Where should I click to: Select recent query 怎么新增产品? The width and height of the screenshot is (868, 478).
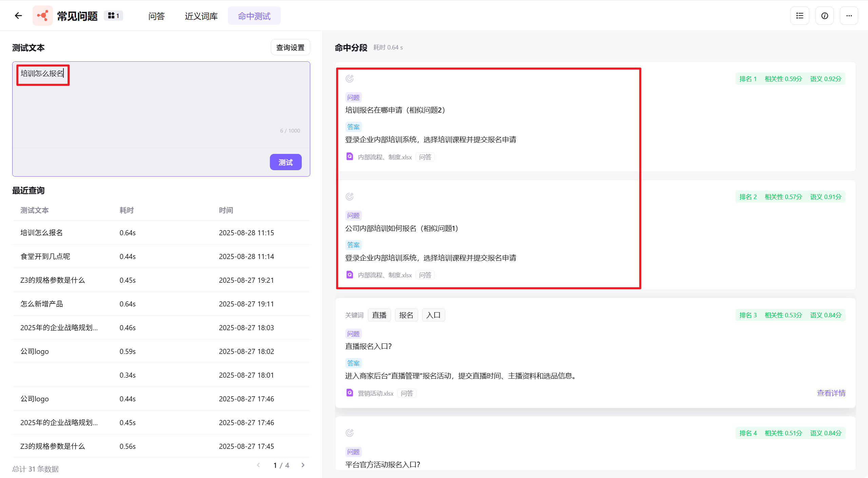pos(42,304)
